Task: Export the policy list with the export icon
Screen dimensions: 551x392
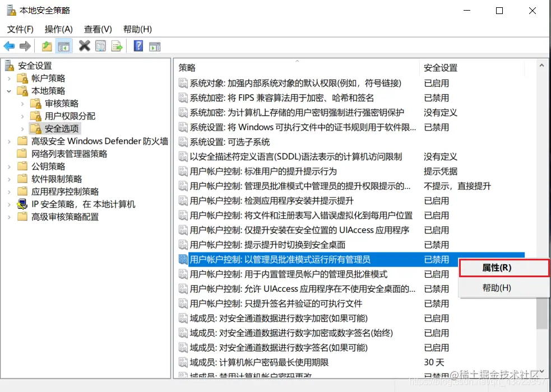Action: tap(117, 46)
